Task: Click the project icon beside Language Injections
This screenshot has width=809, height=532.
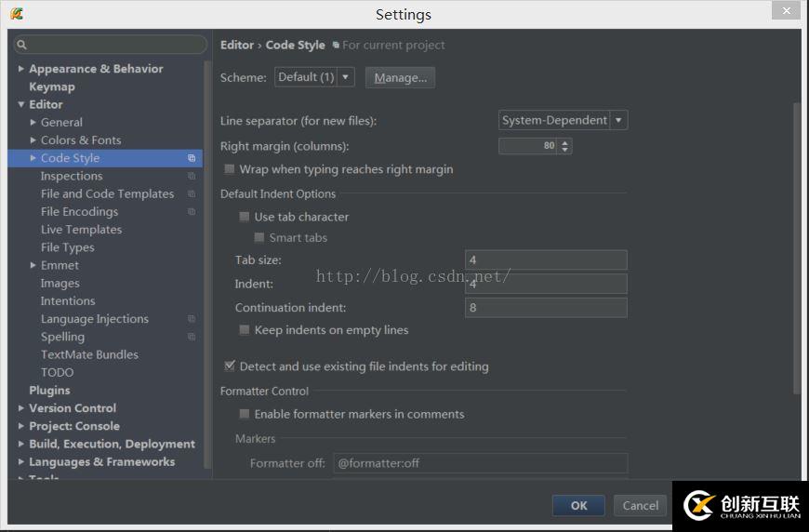Action: 192,319
